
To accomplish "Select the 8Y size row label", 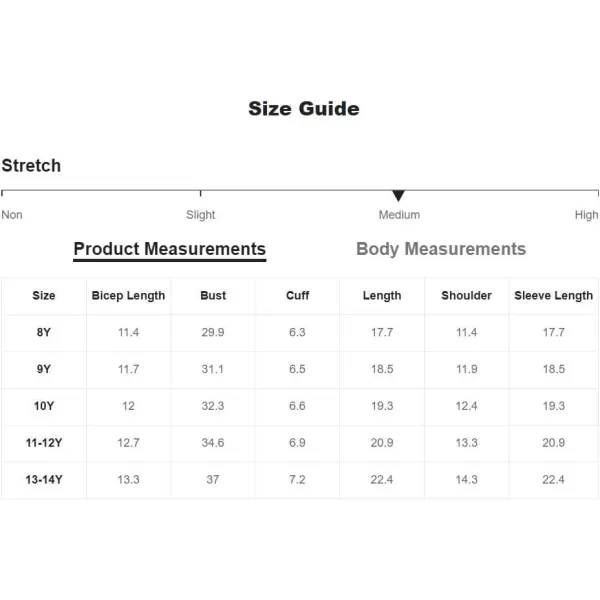I will [44, 332].
